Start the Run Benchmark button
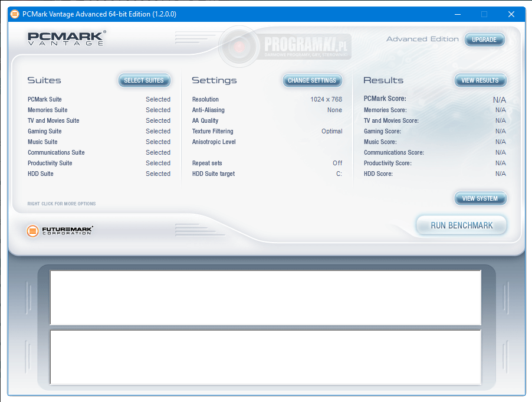This screenshot has width=532, height=402. click(461, 225)
